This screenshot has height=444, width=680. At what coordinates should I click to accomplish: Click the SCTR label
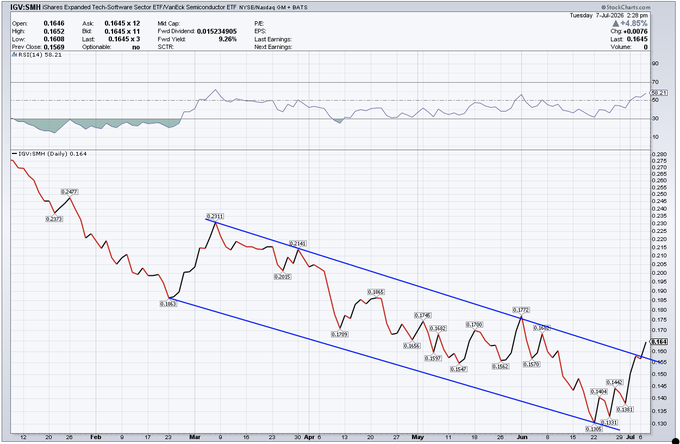click(166, 47)
